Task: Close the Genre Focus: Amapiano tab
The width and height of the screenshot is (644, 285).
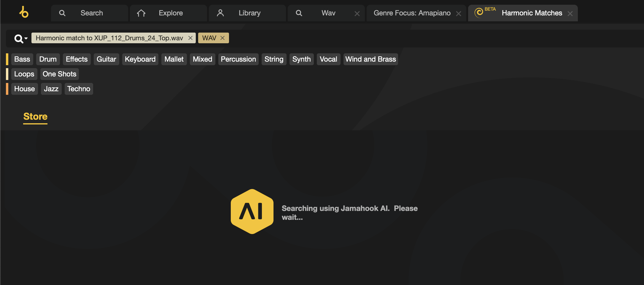Action: (x=459, y=14)
